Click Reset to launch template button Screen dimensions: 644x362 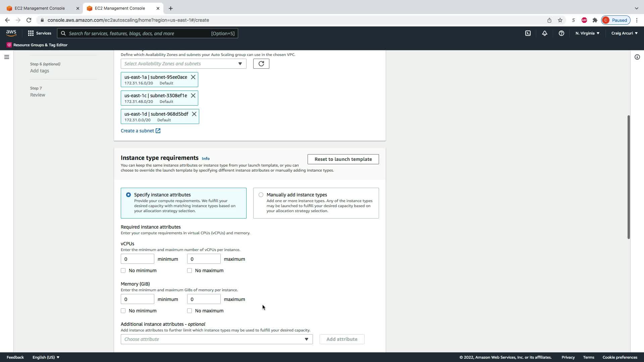pyautogui.click(x=343, y=159)
